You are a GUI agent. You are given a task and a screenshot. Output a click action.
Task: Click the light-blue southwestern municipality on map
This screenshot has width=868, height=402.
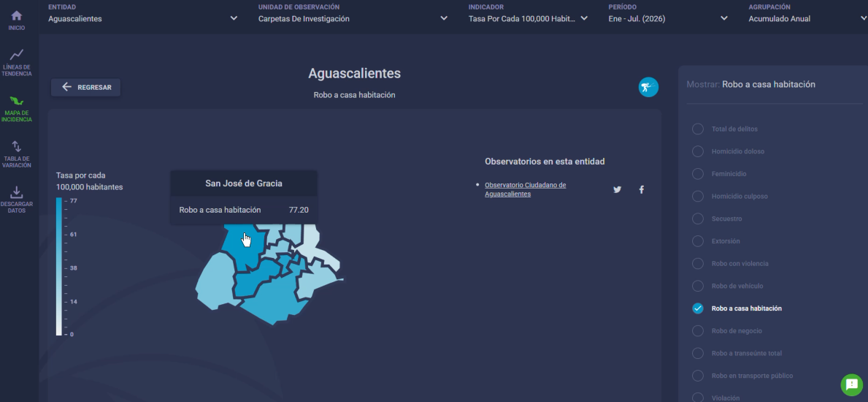pyautogui.click(x=215, y=281)
